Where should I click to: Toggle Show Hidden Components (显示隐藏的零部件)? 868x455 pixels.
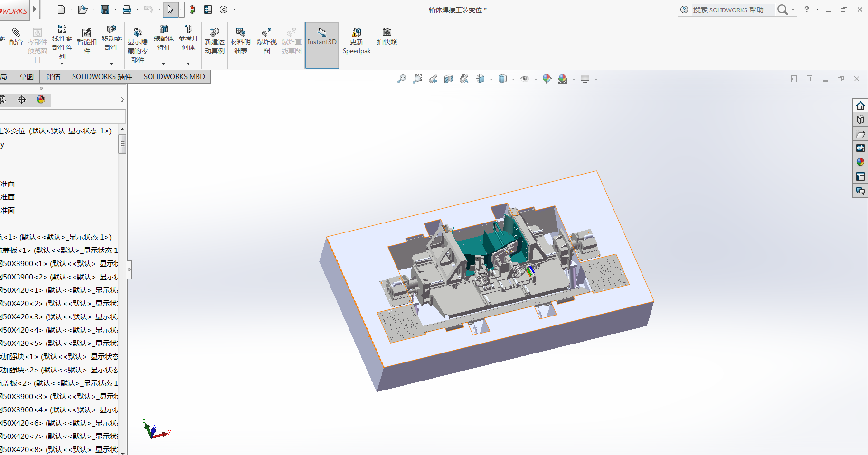coord(137,45)
